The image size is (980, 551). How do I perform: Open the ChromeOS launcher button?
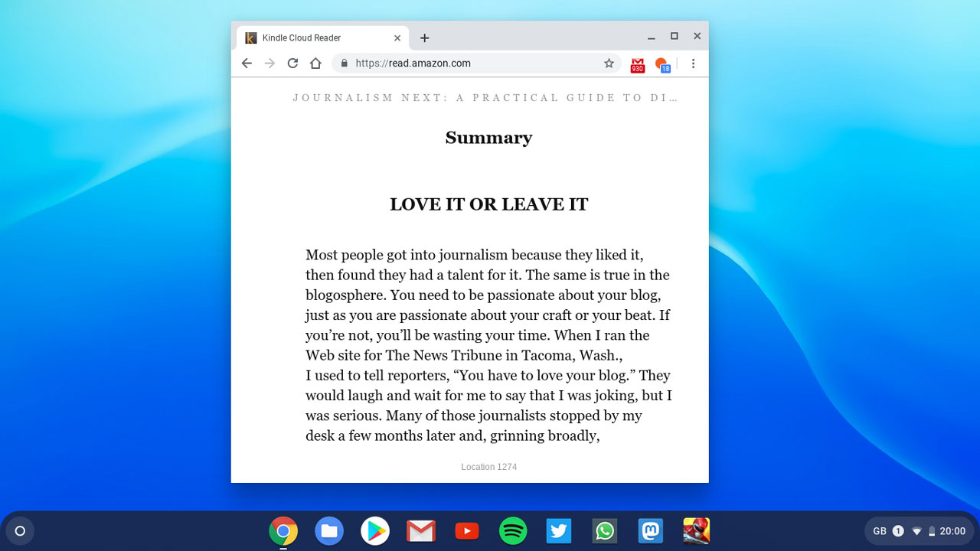(x=20, y=531)
